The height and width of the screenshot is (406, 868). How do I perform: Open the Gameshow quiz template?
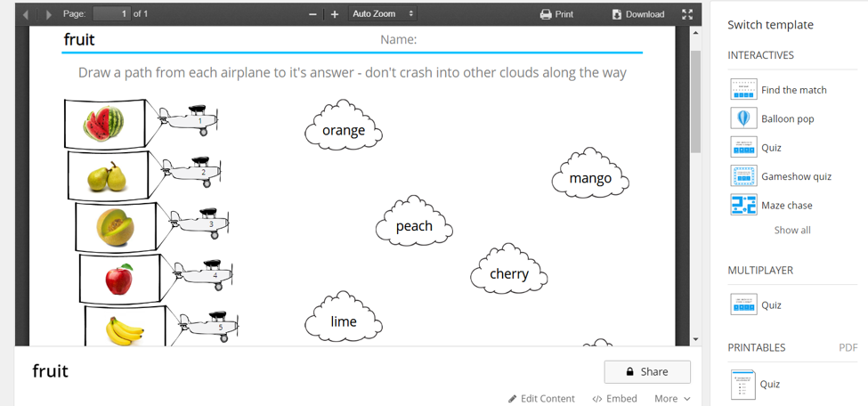795,176
